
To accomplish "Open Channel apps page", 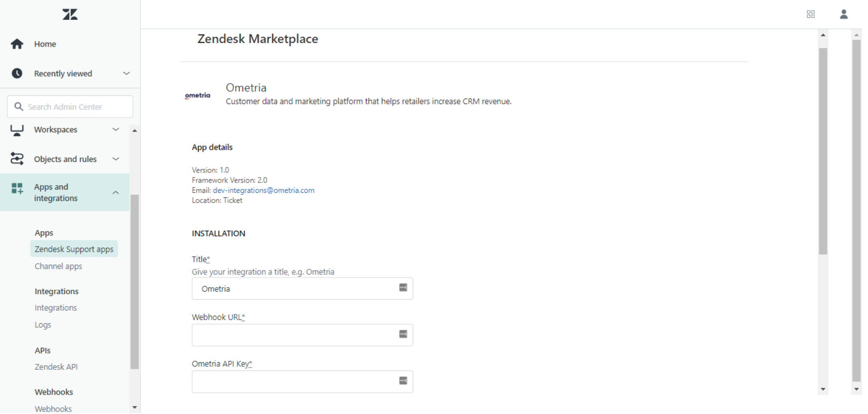I will coord(58,266).
